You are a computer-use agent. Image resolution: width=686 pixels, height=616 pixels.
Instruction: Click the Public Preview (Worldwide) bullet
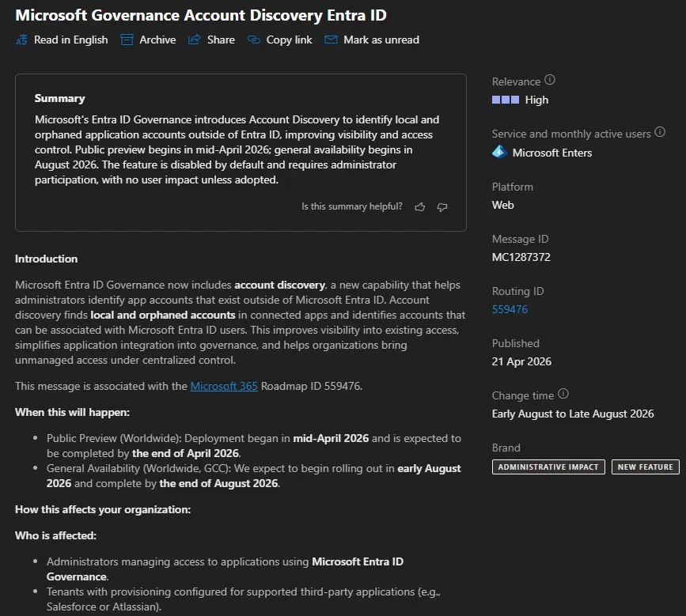[x=254, y=445]
